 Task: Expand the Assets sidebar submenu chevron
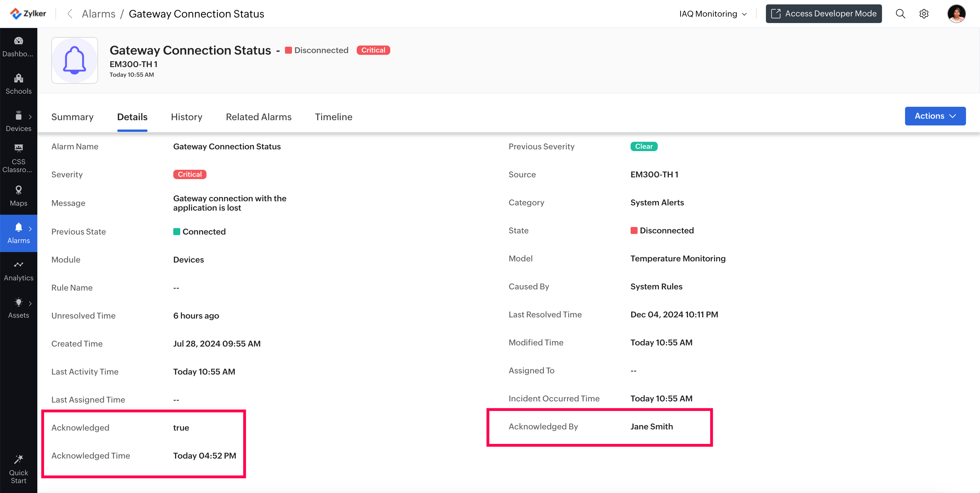click(30, 303)
